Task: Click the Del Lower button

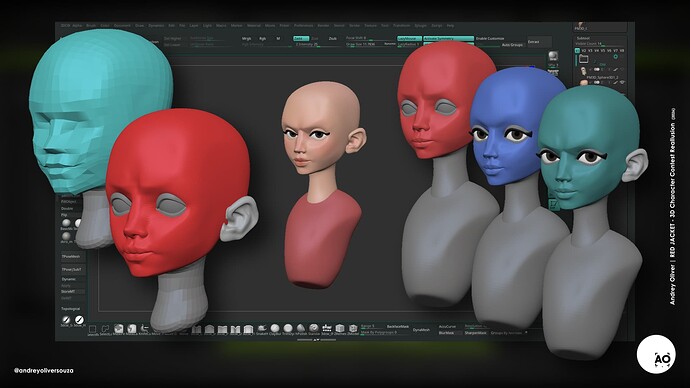Action: (172, 44)
